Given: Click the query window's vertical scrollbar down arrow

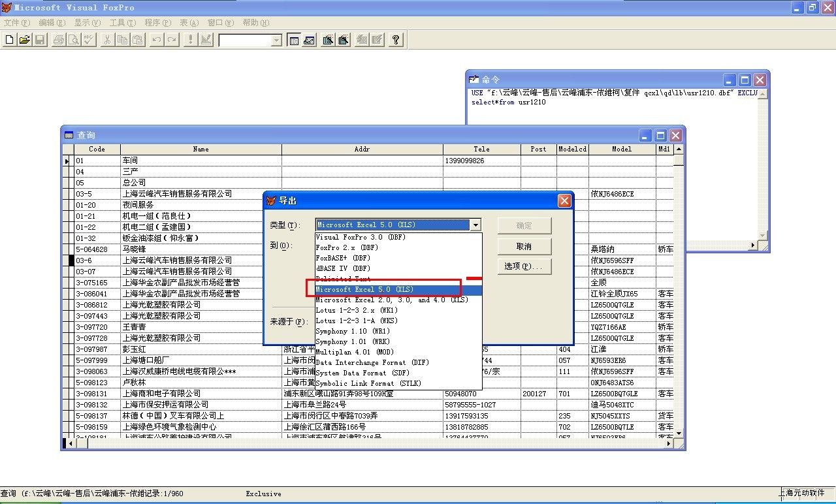Looking at the screenshot, I should (x=679, y=433).
